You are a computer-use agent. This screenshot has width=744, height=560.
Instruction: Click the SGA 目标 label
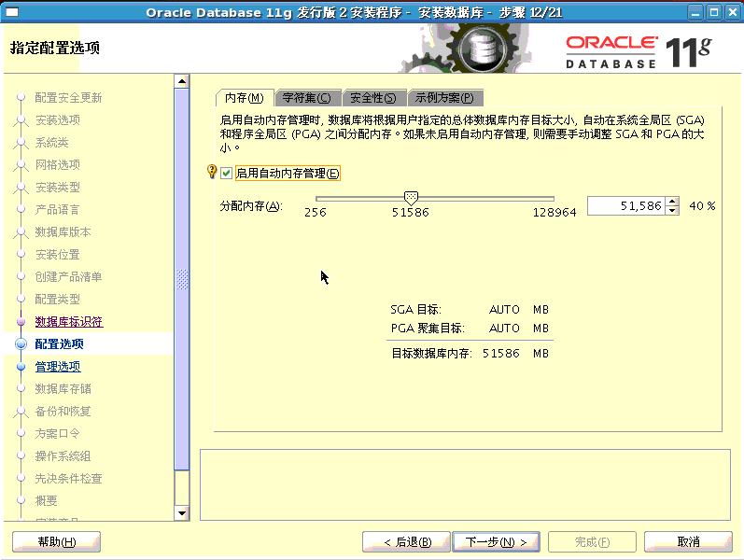416,310
